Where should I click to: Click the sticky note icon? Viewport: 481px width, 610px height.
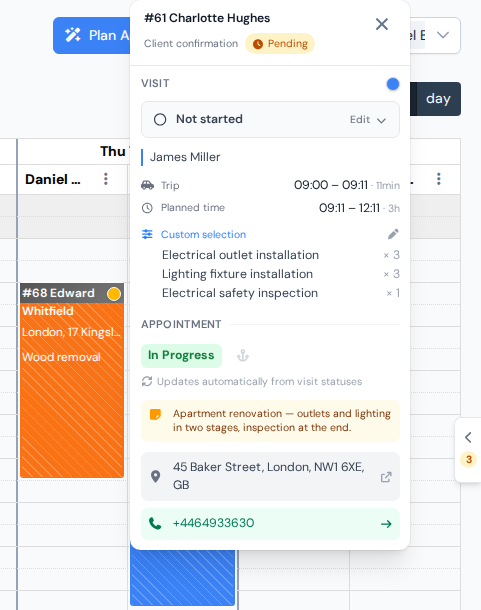tap(155, 414)
